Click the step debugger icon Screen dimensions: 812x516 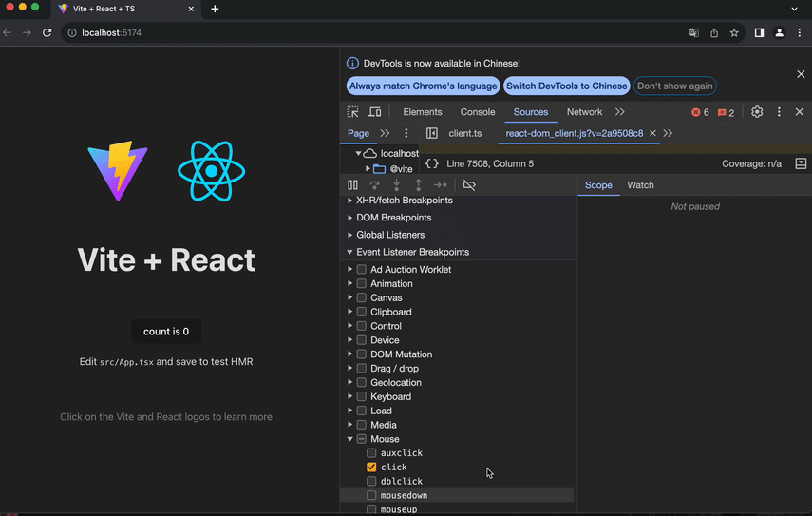(440, 185)
